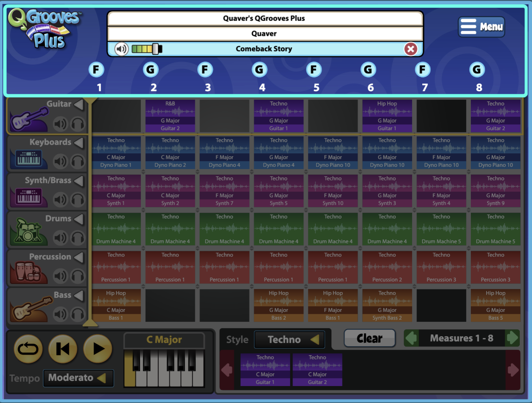Select the F chord at measure 1
The width and height of the screenshot is (532, 403).
(96, 70)
